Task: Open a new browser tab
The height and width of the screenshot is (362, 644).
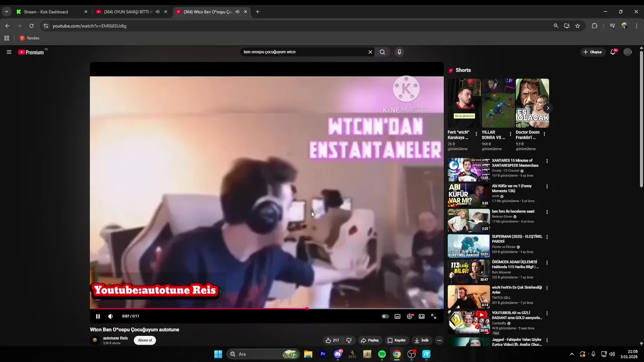Action: (258, 12)
